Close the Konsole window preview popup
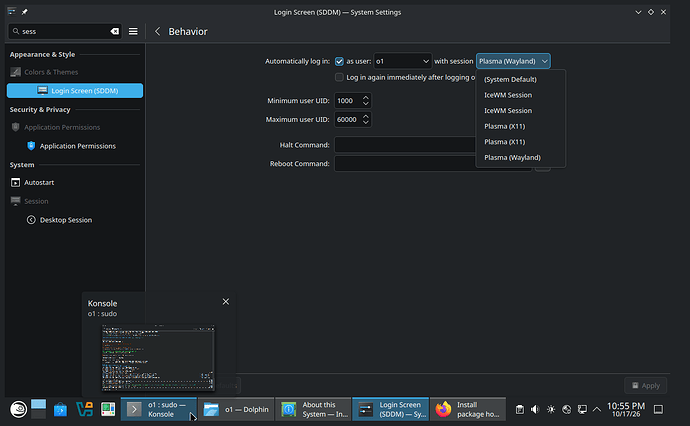This screenshot has width=690, height=426. (x=226, y=301)
